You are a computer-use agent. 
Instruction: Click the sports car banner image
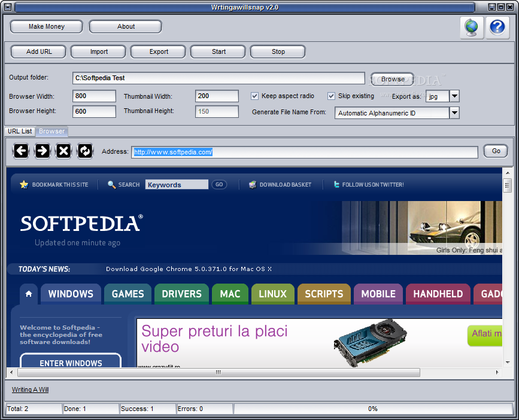pos(422,227)
